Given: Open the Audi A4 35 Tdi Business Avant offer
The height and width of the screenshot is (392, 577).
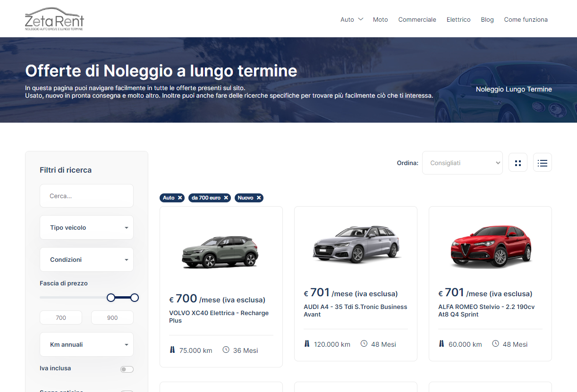Looking at the screenshot, I should [x=355, y=310].
